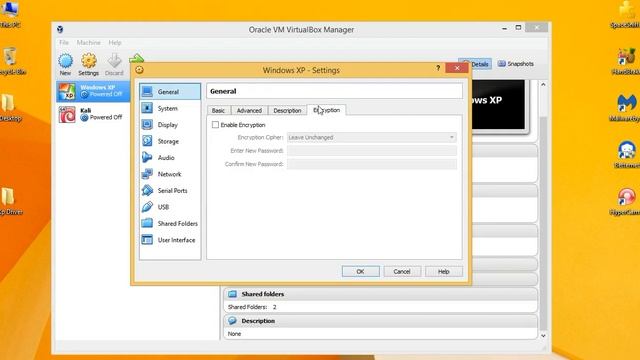
Task: Switch to Snapshots view in Manager
Action: (516, 64)
